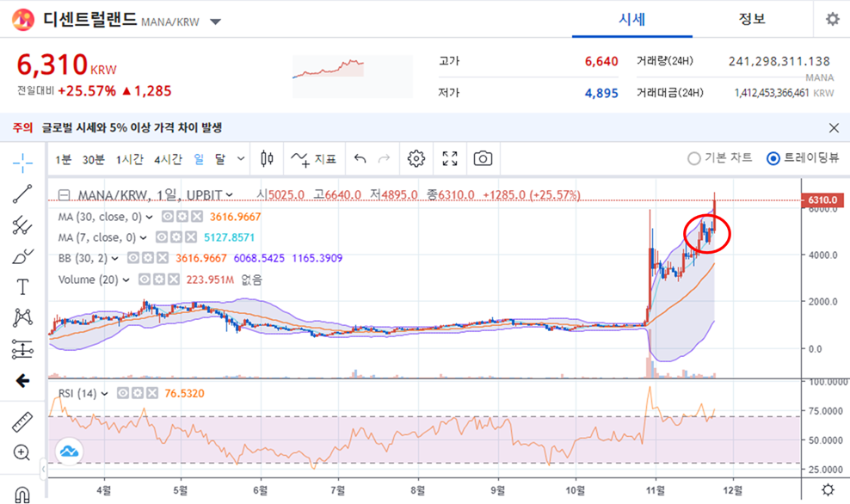Toggle the magnet snap mode
The height and width of the screenshot is (504, 850).
(22, 495)
